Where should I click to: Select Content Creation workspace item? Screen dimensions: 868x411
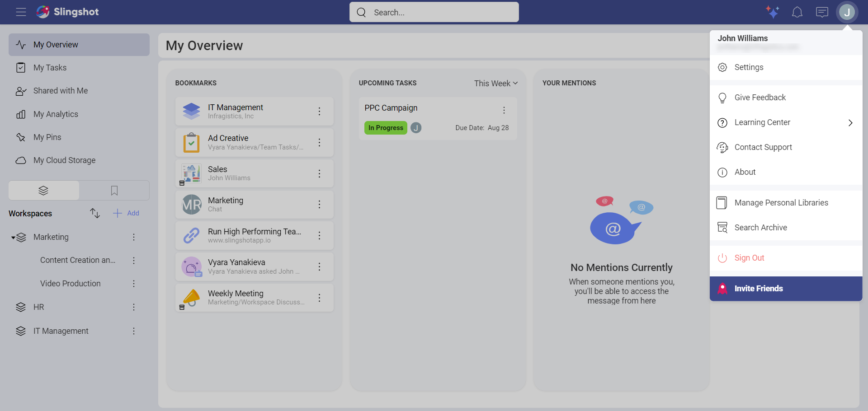(78, 260)
